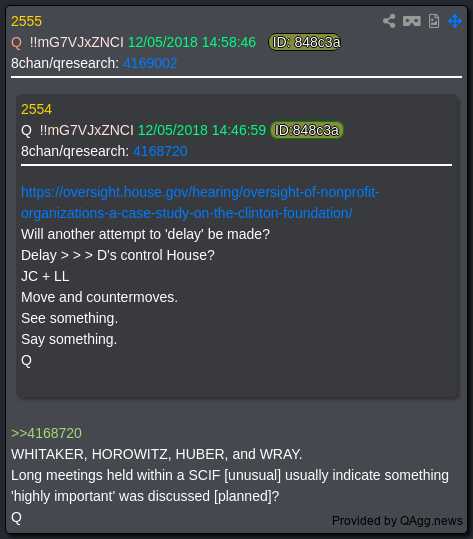Open 8chan thread link 4168720
Screen dimensions: 473x539
coord(160,151)
